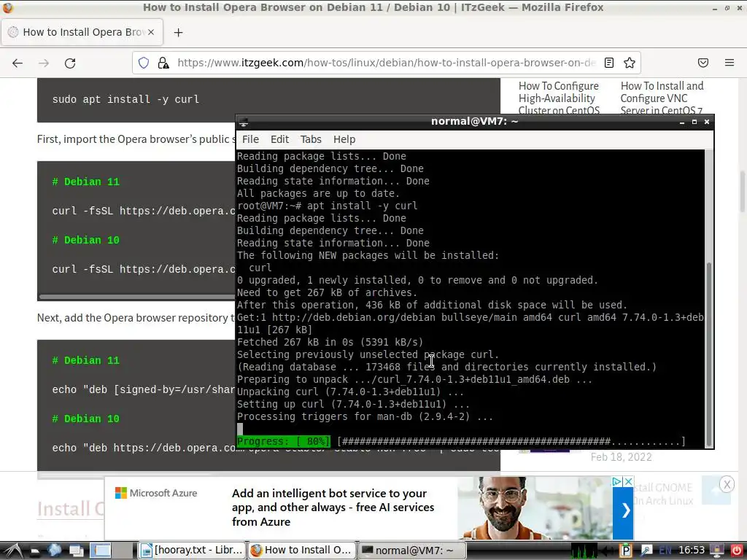The width and height of the screenshot is (747, 560).
Task: Open terminal Tabs menu
Action: [x=311, y=139]
